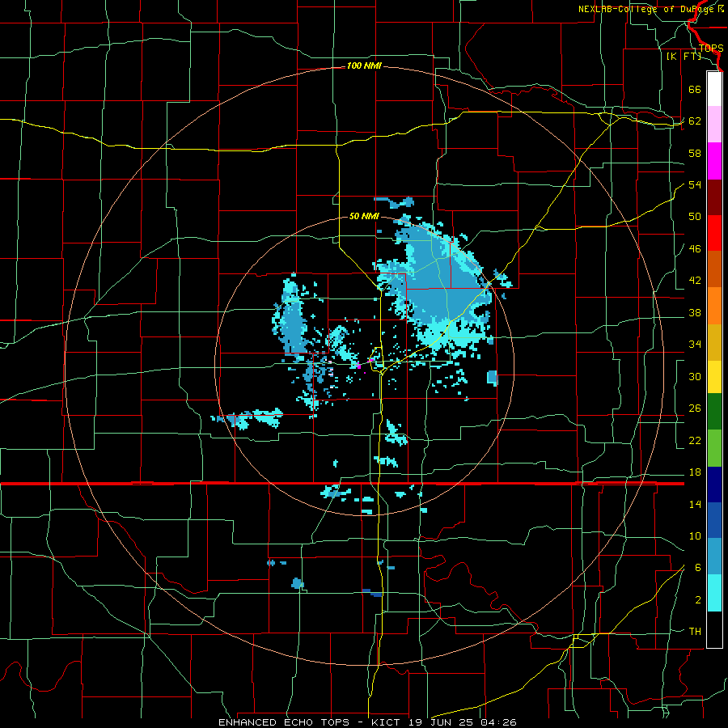Viewport: 728px width, 728px height.
Task: Click the "18" legend value
Action: 695,472
